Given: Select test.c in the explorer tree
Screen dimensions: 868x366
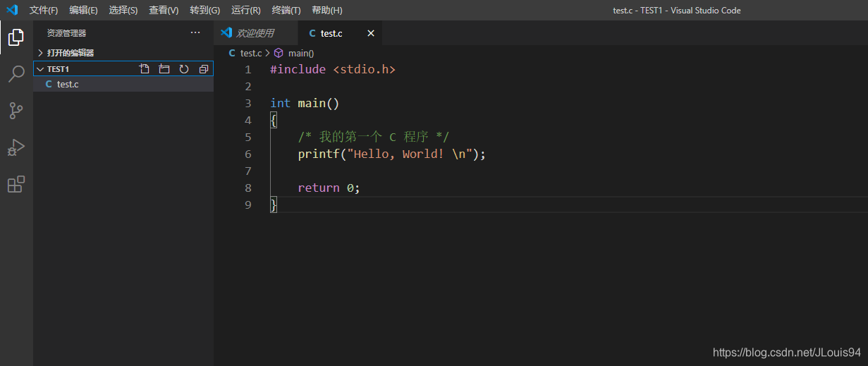Looking at the screenshot, I should 123,85.
